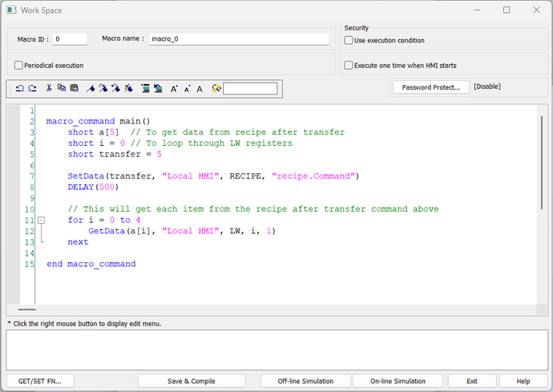
Task: Click the find binoculars icon
Action: (x=216, y=88)
